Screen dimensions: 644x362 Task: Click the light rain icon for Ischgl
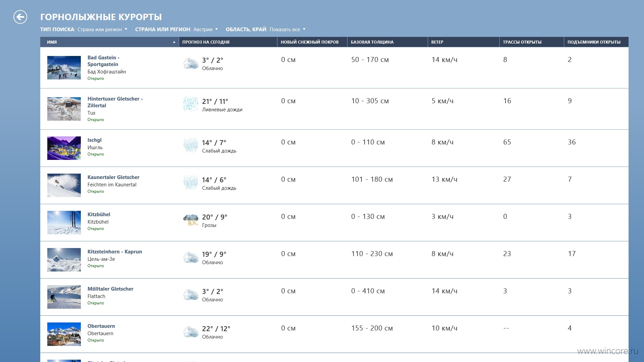tap(191, 145)
